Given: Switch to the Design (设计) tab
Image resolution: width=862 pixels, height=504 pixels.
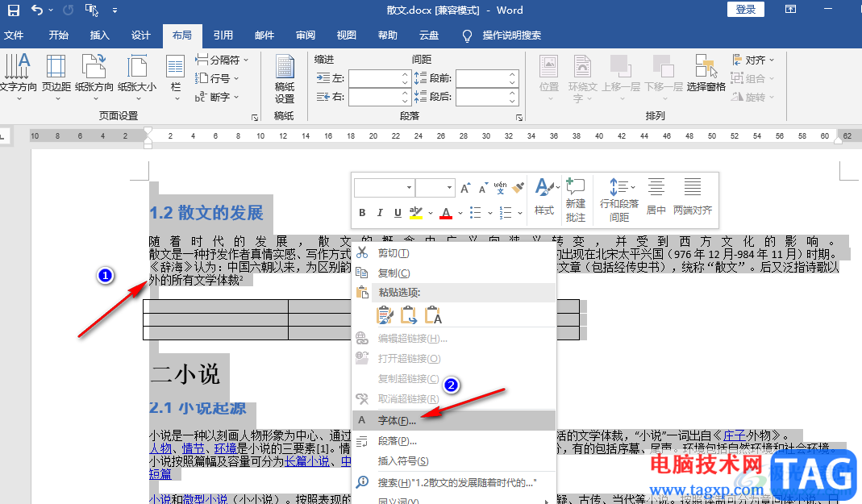Looking at the screenshot, I should pyautogui.click(x=141, y=35).
